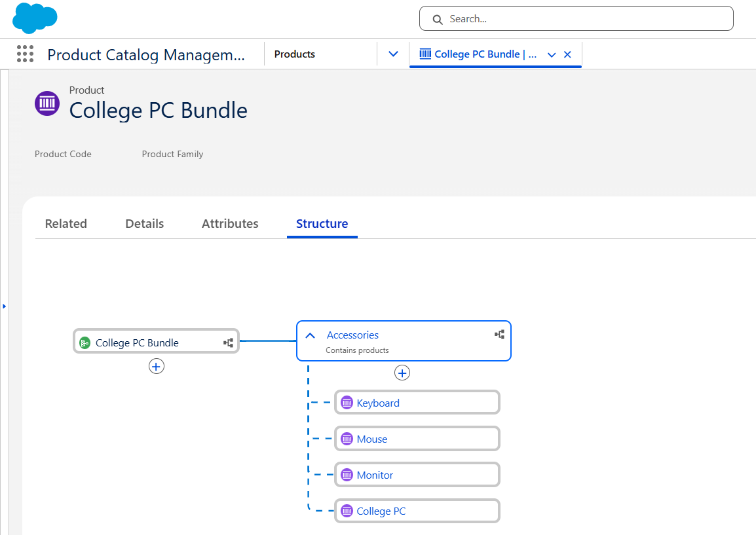Open the Products navigation dropdown arrow

pos(393,54)
